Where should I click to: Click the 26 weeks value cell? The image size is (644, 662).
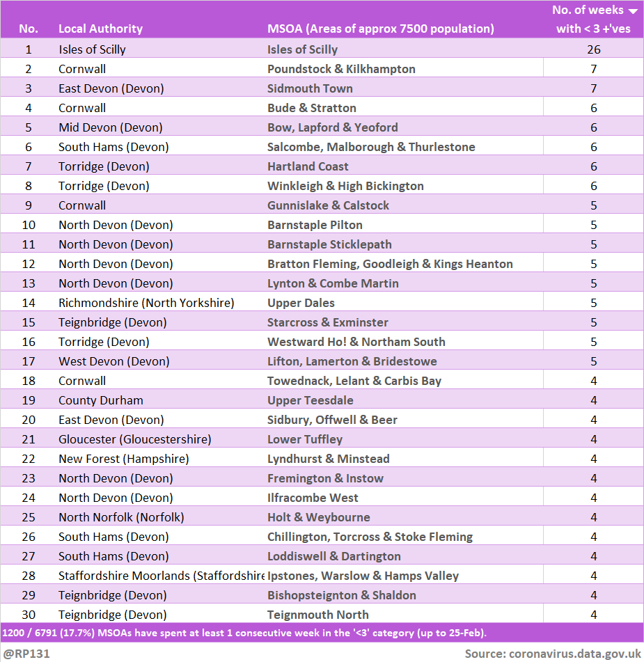[x=592, y=49]
